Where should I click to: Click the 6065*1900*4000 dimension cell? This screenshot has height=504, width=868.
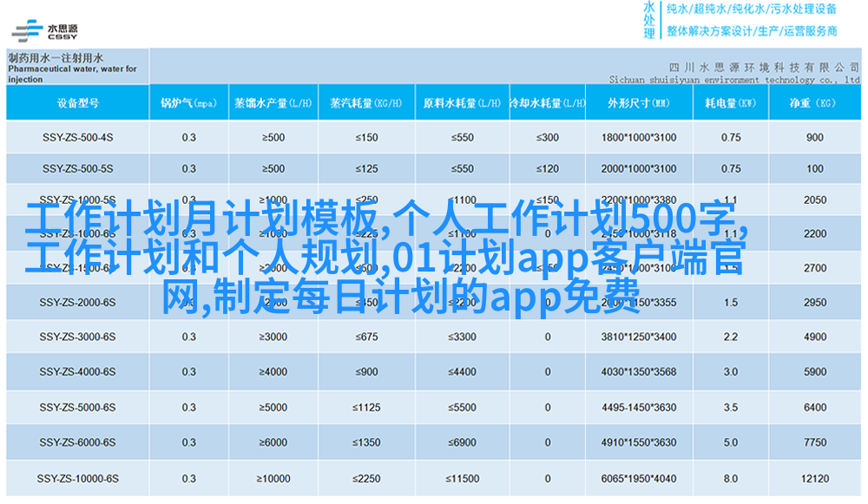638,479
